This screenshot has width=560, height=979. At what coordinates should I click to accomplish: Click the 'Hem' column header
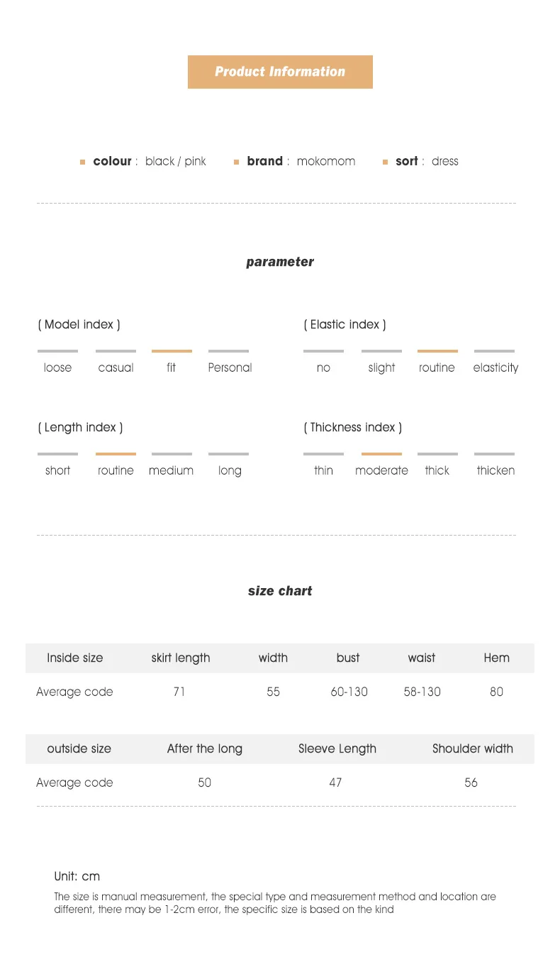[496, 658]
